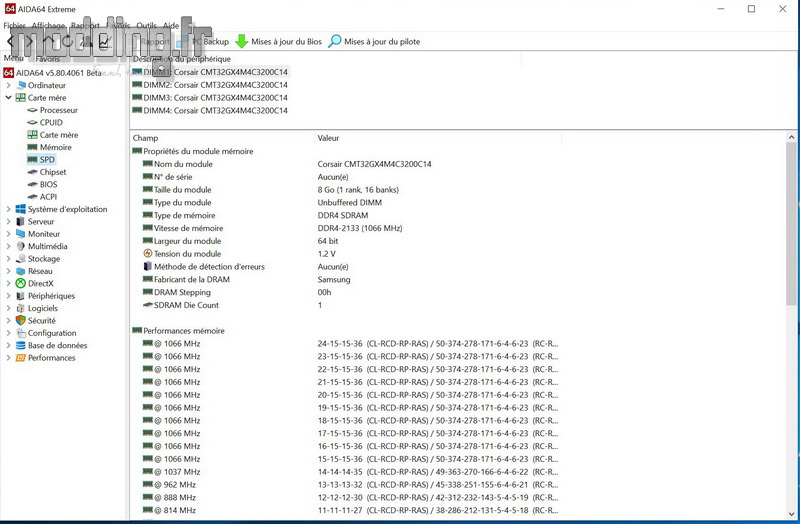Expand the Système d'exploitation node
The height and width of the screenshot is (524, 800).
point(8,209)
